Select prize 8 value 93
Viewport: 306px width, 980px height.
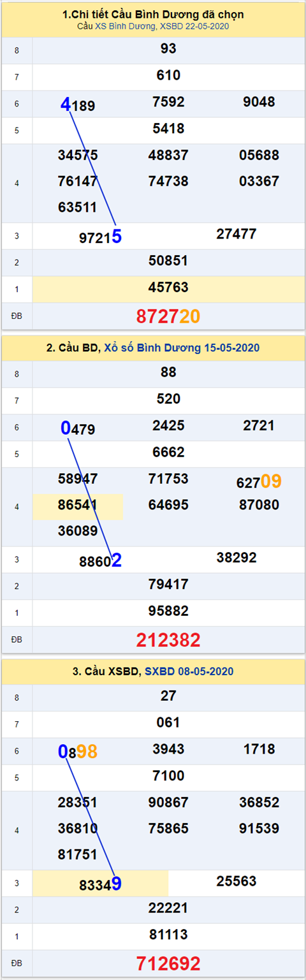(168, 48)
